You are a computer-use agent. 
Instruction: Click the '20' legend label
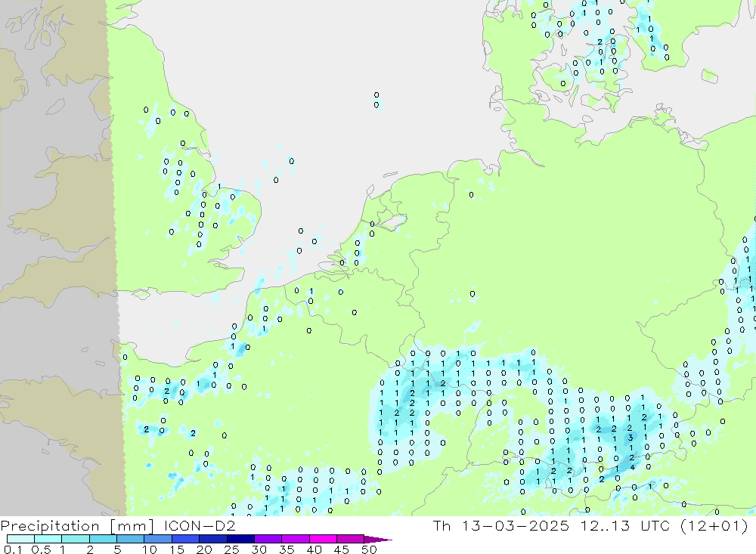pyautogui.click(x=204, y=549)
